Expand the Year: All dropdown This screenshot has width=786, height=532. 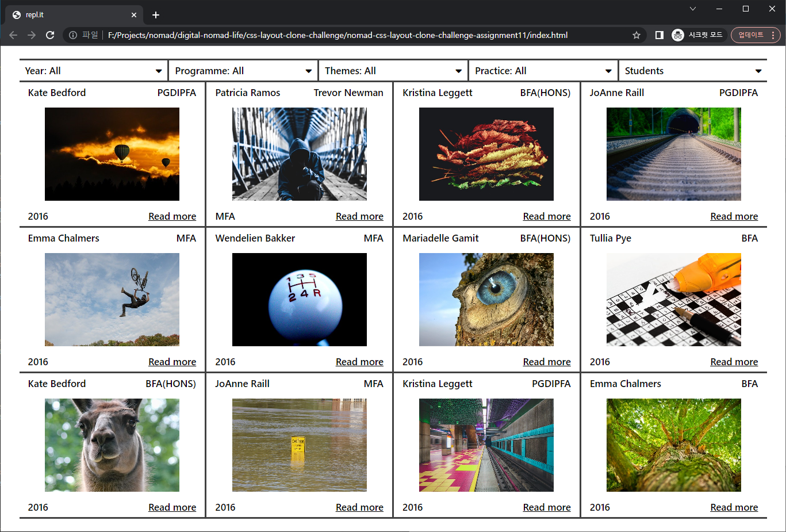pyautogui.click(x=93, y=71)
